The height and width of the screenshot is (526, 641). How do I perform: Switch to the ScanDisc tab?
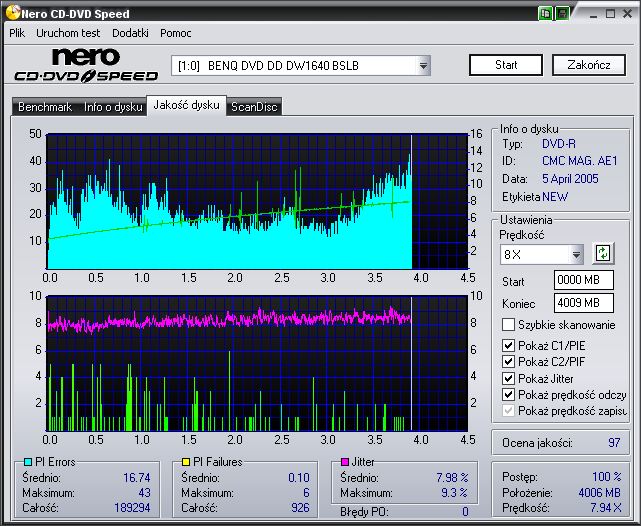pos(254,107)
